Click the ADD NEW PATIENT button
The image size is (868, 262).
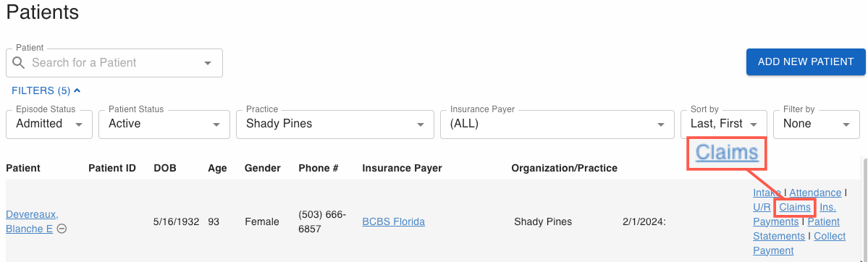pyautogui.click(x=806, y=62)
